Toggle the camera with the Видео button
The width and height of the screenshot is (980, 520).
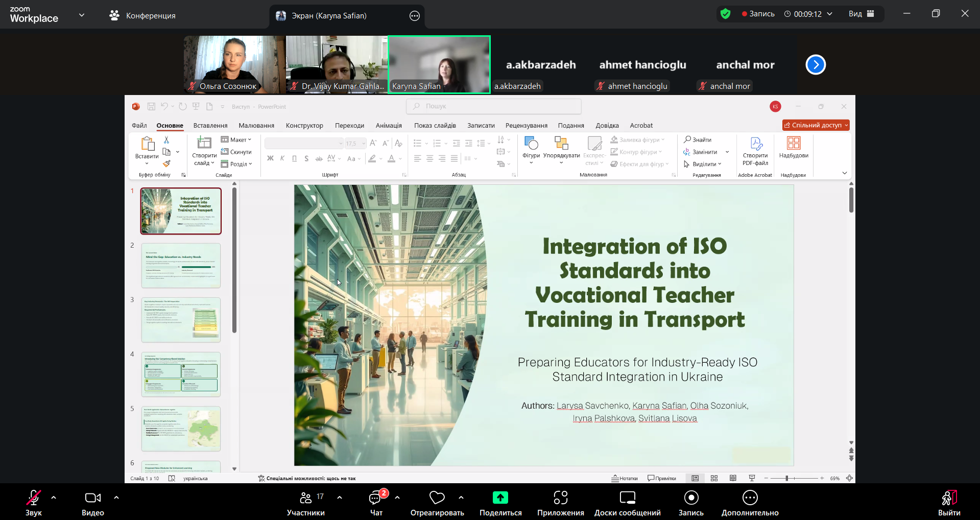pos(92,498)
